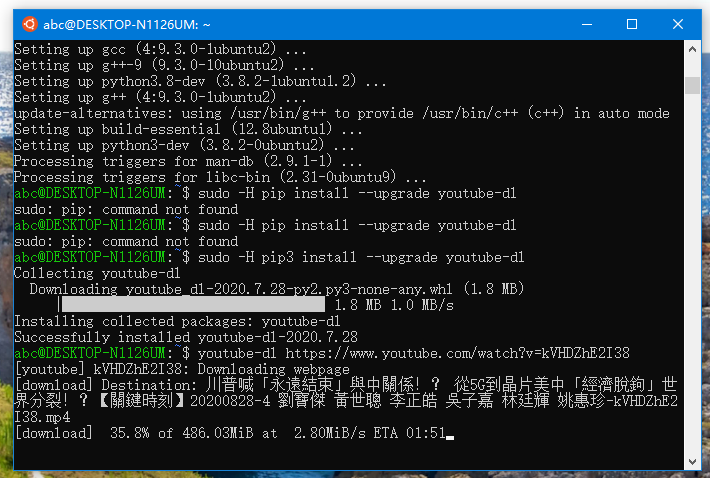710x478 pixels.
Task: Click the 'Downloading youtube_dl-2020.7.28' whl line
Action: 277,289
